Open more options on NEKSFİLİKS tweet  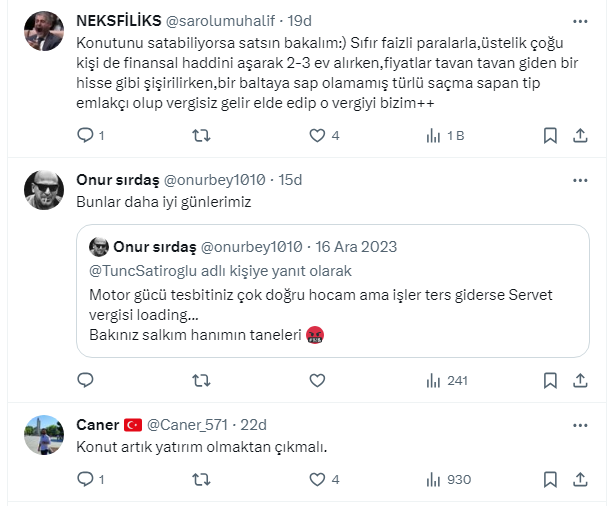(x=580, y=21)
